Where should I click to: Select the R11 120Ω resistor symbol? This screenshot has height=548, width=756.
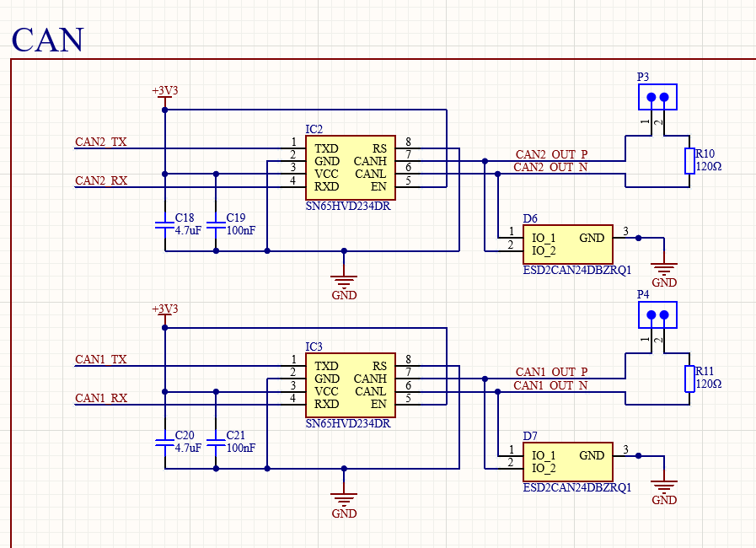690,379
